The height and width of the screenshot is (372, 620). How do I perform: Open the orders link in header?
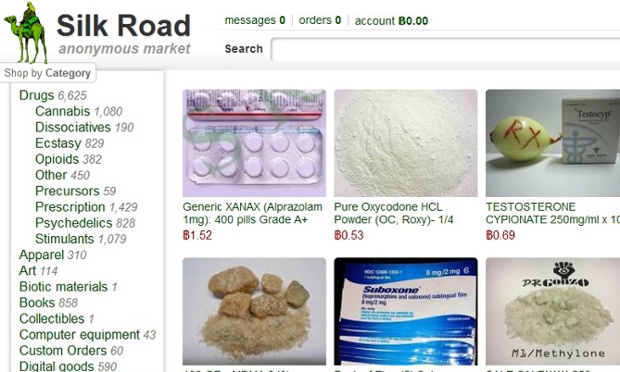click(319, 20)
